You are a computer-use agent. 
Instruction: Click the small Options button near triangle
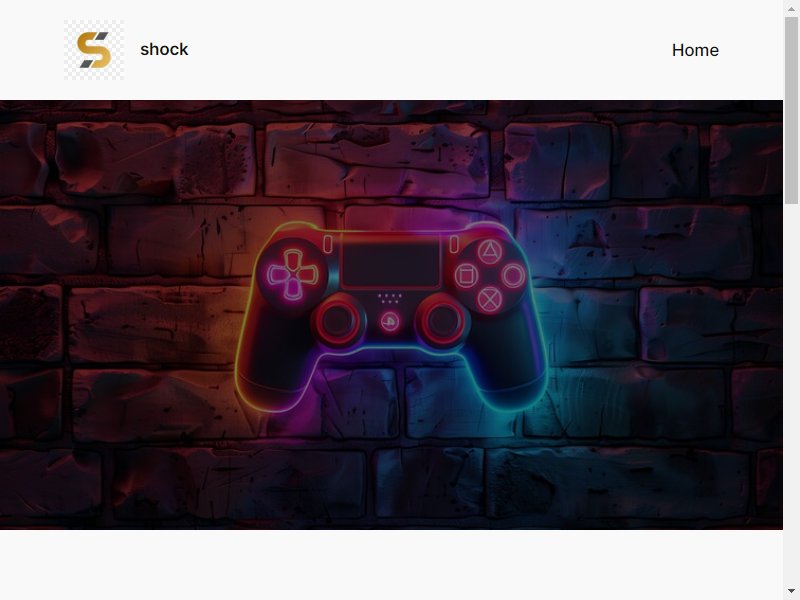coord(454,244)
